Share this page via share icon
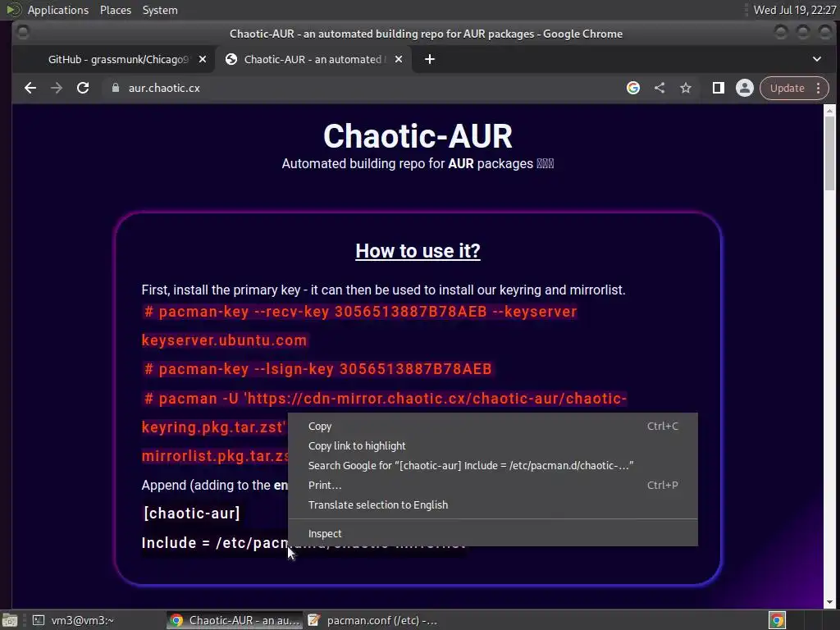 pos(660,88)
